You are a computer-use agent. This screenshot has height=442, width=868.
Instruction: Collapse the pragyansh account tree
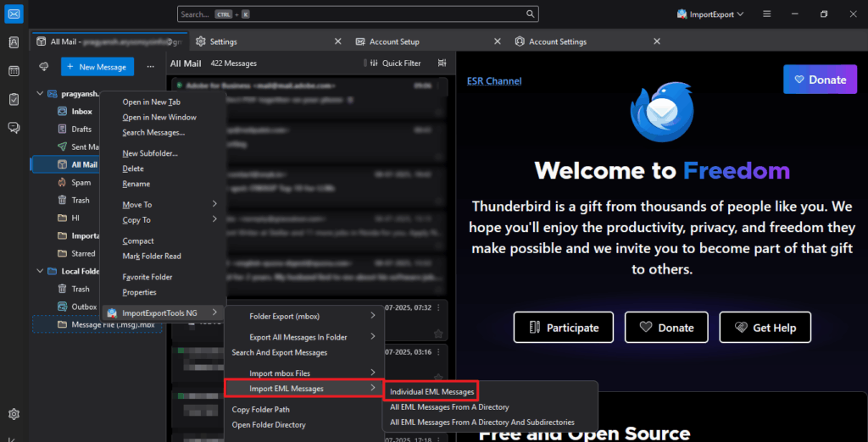tap(40, 93)
